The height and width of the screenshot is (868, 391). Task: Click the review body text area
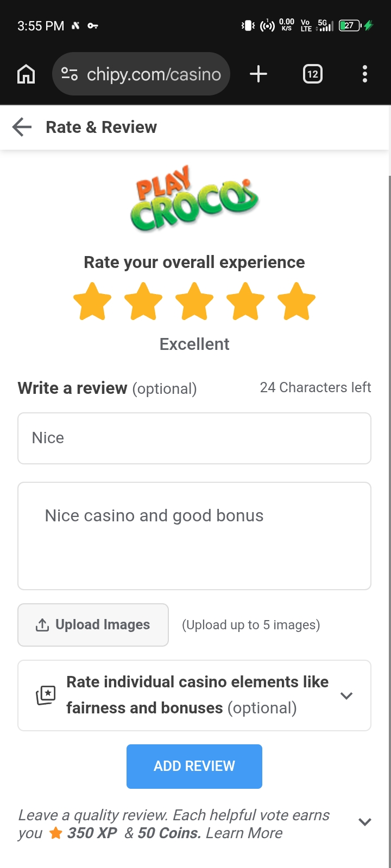(x=194, y=536)
